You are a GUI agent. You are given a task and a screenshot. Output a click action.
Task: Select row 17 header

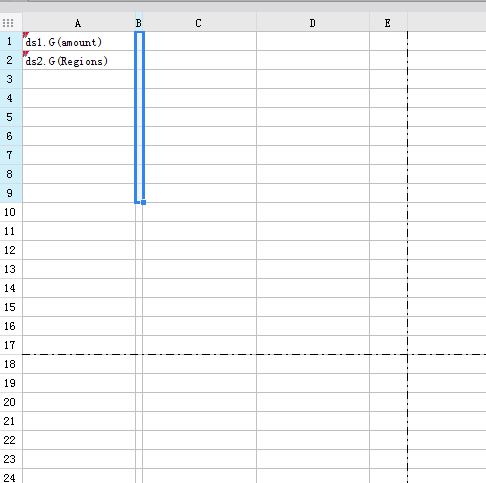point(11,345)
